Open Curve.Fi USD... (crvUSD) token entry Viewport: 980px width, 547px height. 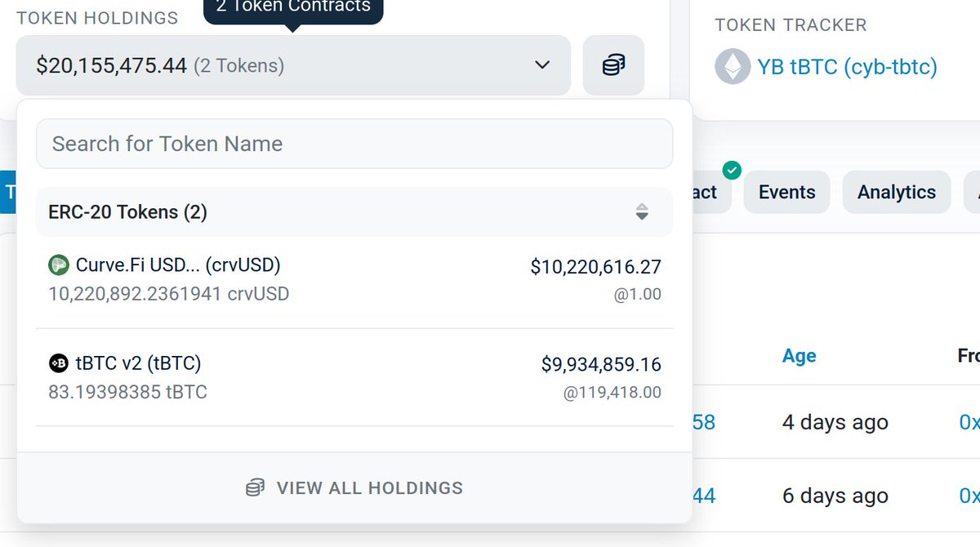click(x=354, y=279)
